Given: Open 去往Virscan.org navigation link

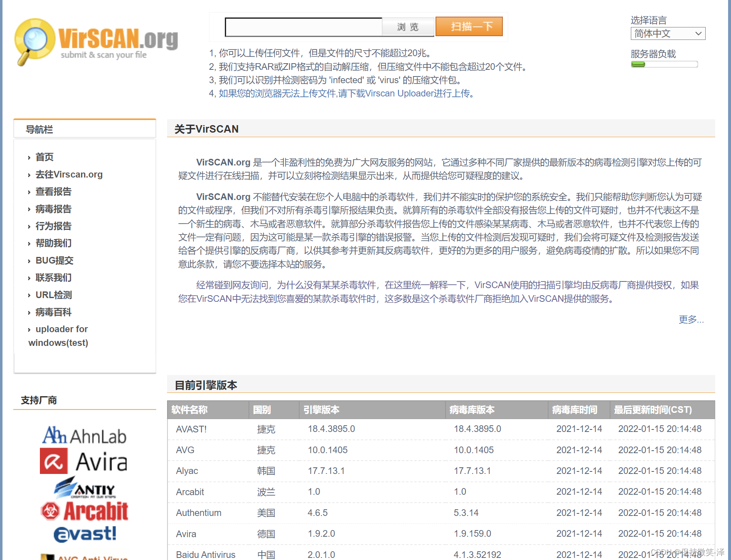Looking at the screenshot, I should coord(69,175).
